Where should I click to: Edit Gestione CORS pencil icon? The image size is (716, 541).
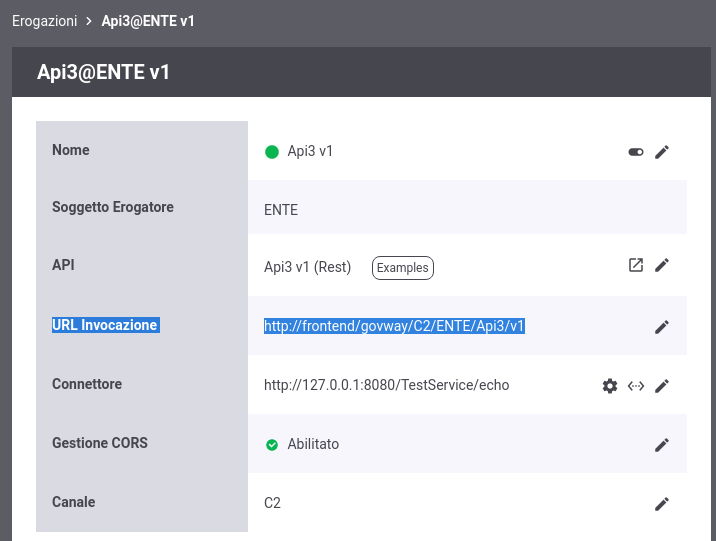pos(662,445)
